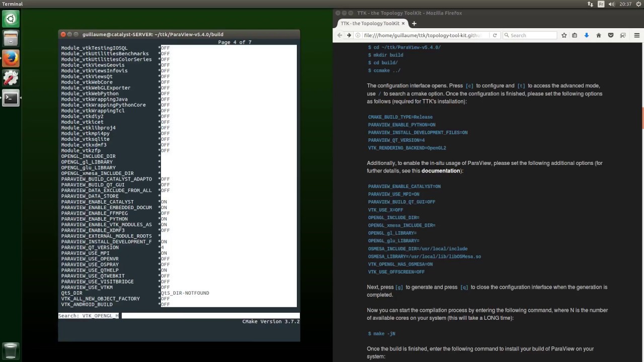
Task: Go forward one page in Firefox
Action: tap(349, 35)
